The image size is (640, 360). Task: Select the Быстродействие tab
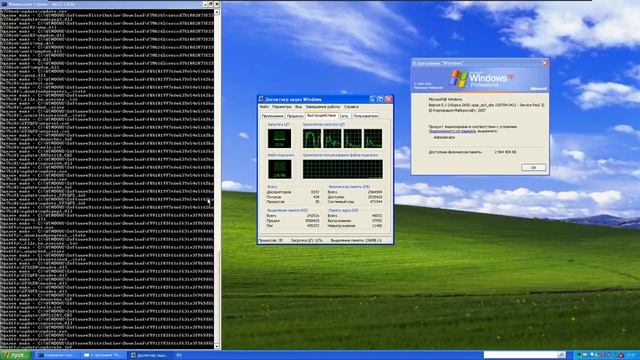coord(322,116)
